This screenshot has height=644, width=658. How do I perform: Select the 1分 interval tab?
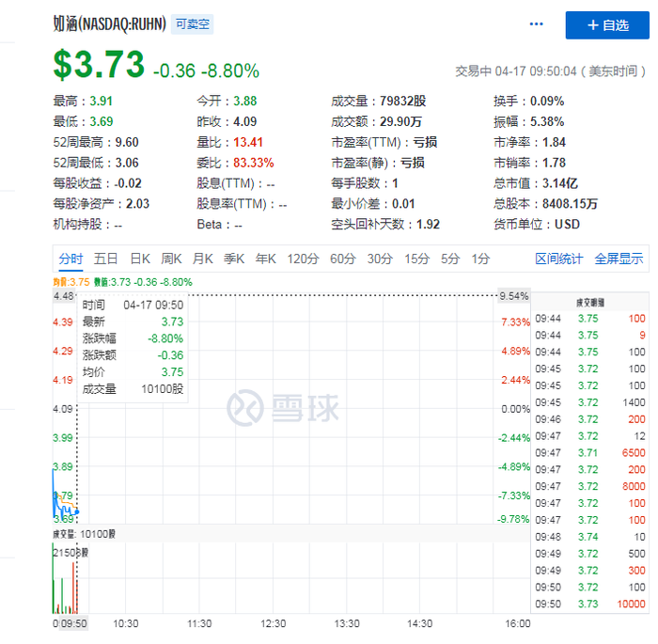480,259
